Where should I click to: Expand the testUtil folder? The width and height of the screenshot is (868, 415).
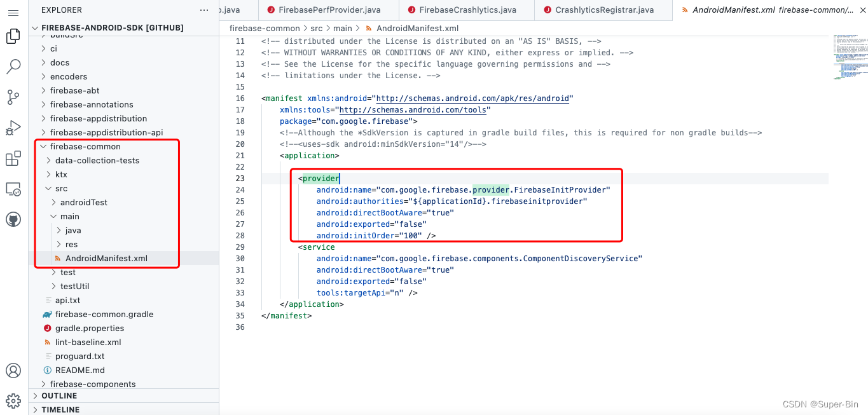(124, 286)
